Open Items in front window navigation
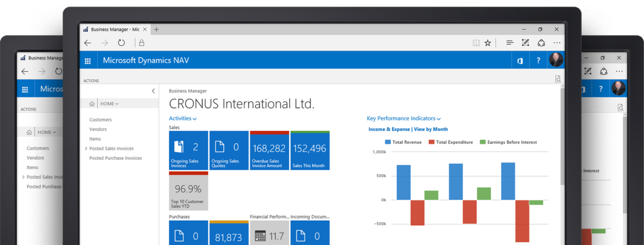 (x=95, y=139)
